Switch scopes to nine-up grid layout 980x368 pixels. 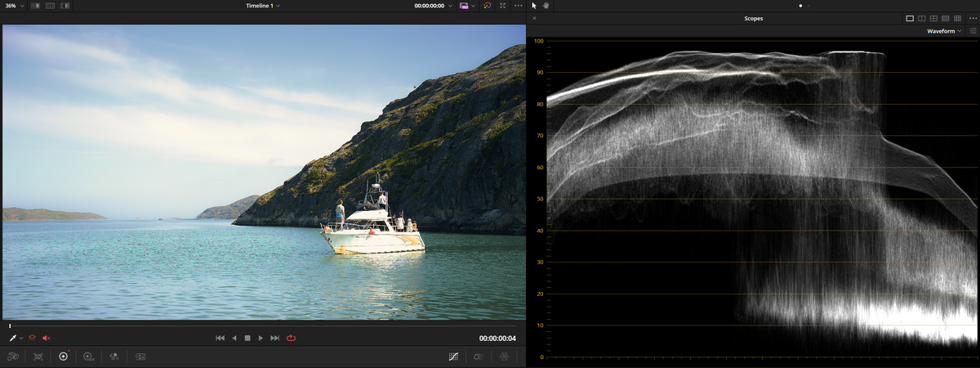click(x=957, y=18)
